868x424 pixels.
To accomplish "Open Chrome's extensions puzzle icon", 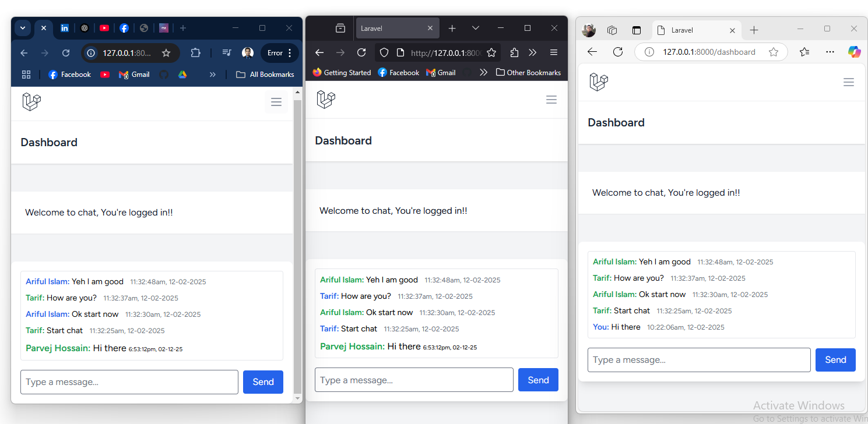I will point(196,53).
